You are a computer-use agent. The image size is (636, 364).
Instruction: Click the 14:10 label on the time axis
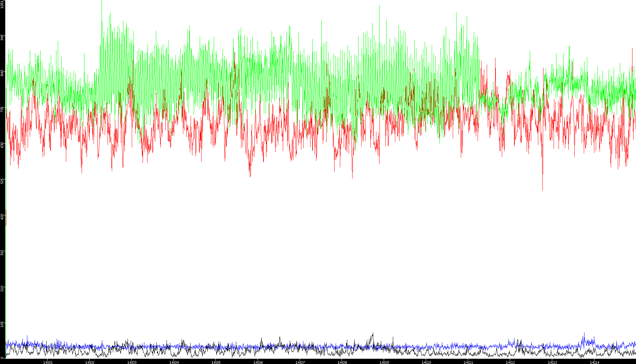pyautogui.click(x=426, y=362)
